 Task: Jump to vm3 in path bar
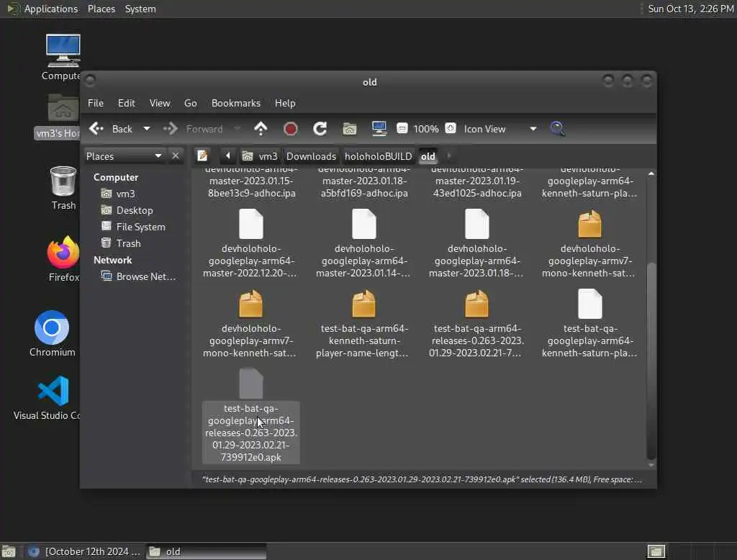(x=260, y=156)
